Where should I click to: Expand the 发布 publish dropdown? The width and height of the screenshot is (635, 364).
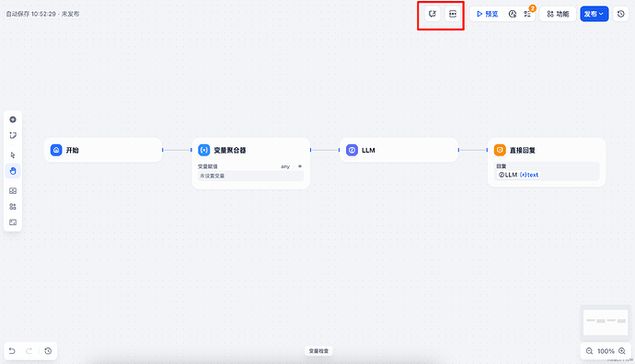click(595, 14)
